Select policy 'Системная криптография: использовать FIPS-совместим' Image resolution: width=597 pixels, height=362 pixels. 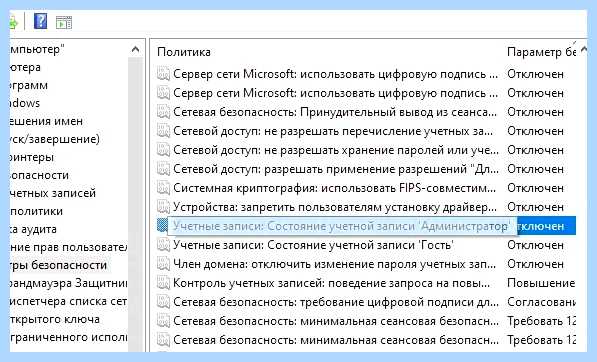334,188
